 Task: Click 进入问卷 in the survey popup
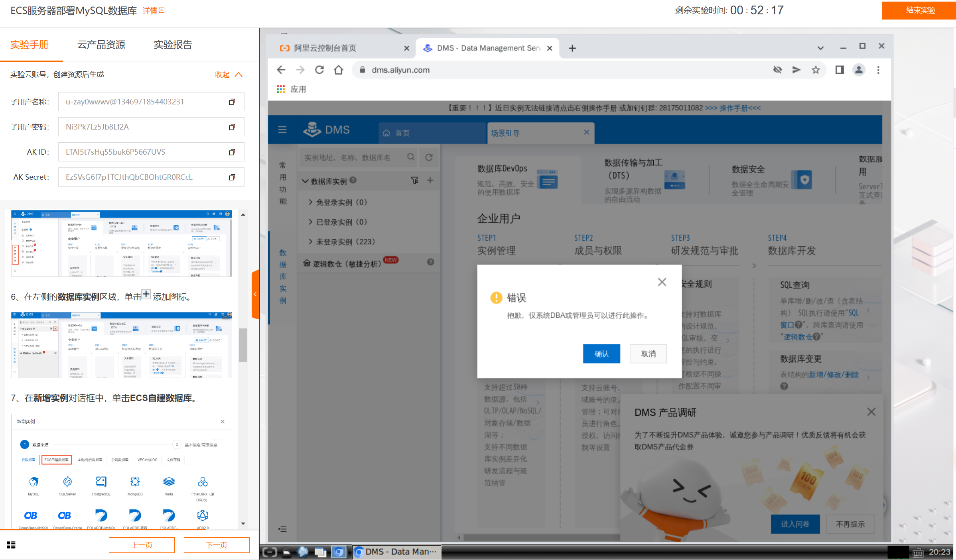point(795,524)
